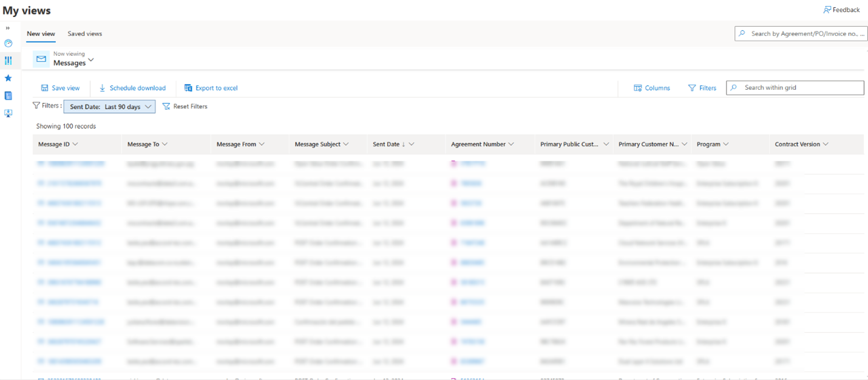Click Export to excel
This screenshot has width=868, height=380.
tap(211, 88)
